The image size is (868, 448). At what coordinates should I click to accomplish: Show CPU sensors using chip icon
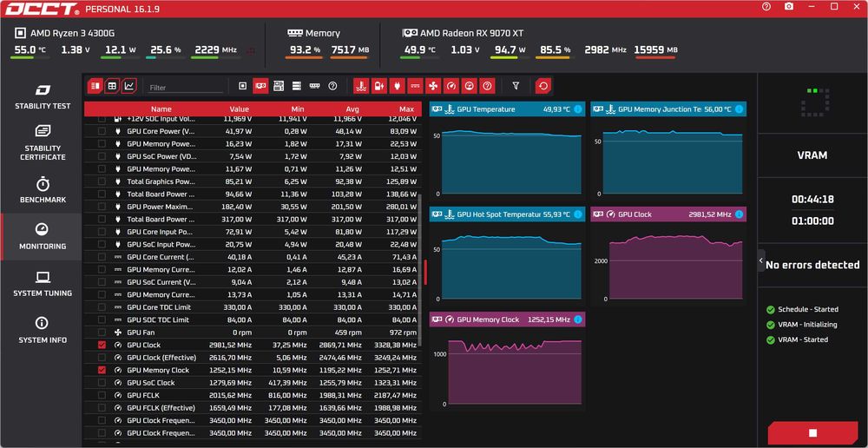pyautogui.click(x=242, y=86)
